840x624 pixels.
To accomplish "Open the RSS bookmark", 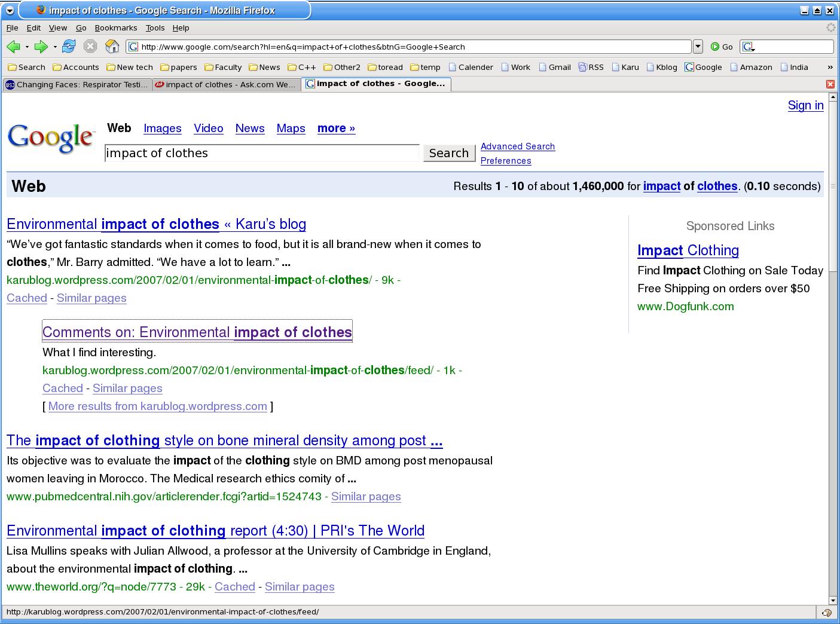I will 591,67.
